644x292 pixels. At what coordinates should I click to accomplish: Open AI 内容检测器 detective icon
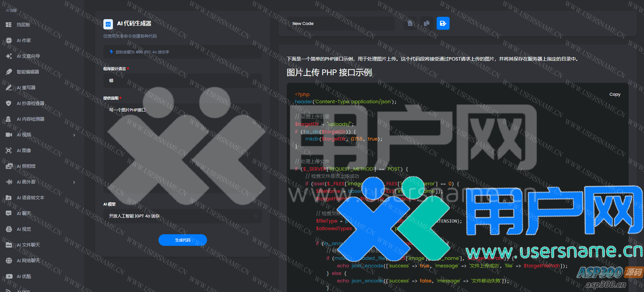coord(9,119)
